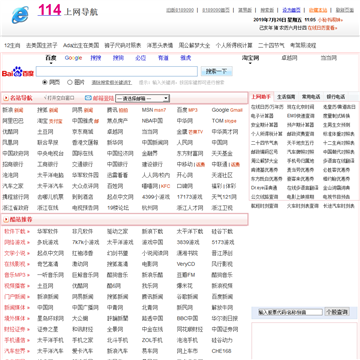Image resolution: width=360 pixels, height=360 pixels.
Task: Open the 汽车之家 link
Action: 13,186
